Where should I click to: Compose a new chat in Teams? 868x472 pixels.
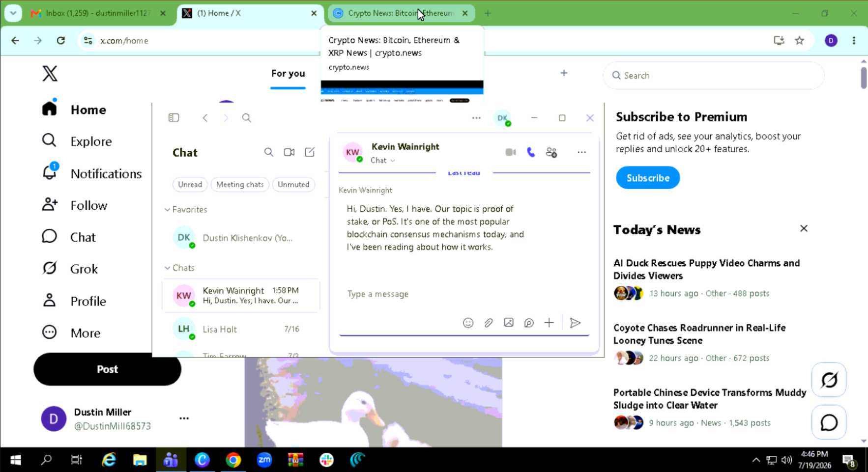point(310,152)
